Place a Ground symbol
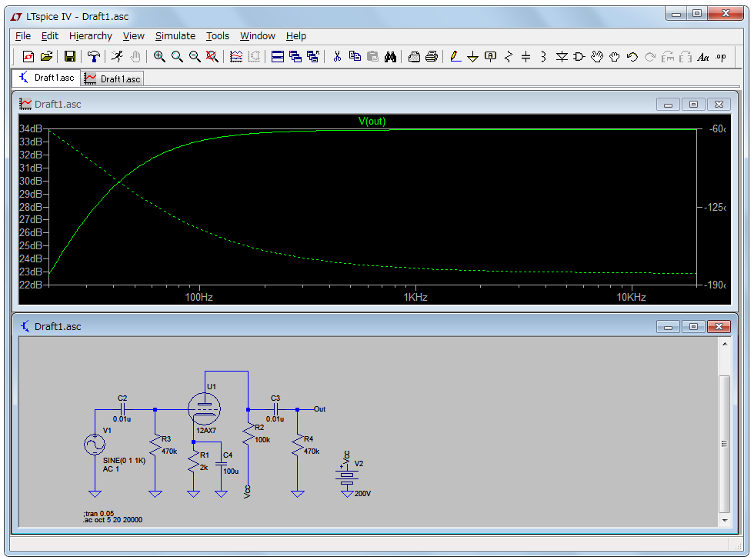754x560 pixels. [472, 56]
